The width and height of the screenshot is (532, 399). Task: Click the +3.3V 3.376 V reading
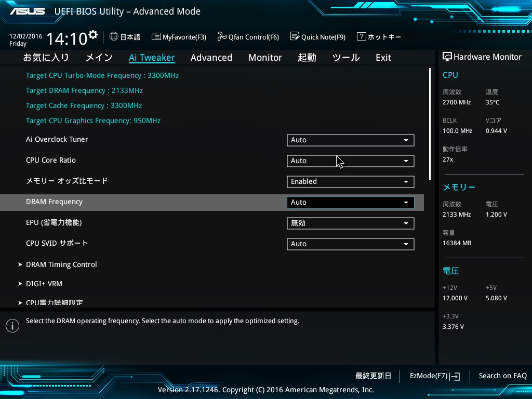pyautogui.click(x=453, y=326)
